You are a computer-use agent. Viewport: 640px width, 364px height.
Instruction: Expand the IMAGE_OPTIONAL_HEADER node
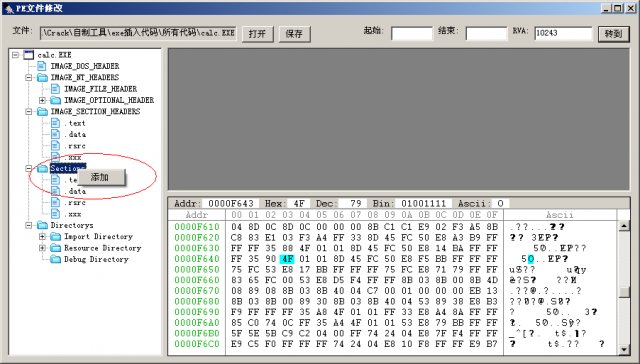[42, 100]
